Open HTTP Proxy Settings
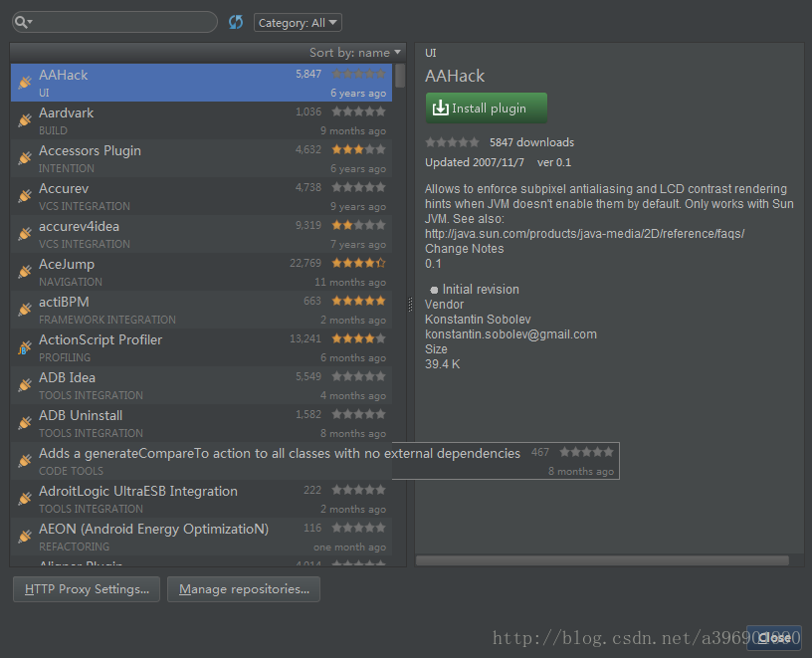 point(86,589)
